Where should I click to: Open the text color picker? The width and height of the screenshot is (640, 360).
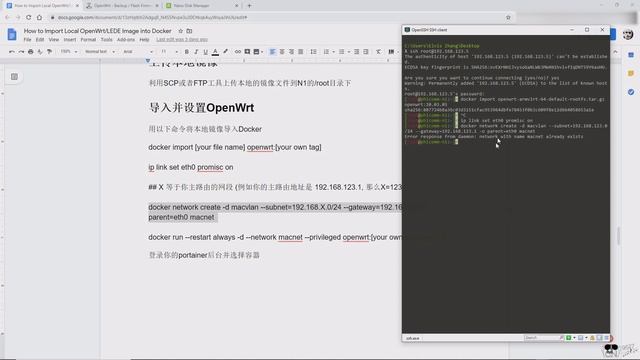coord(215,52)
